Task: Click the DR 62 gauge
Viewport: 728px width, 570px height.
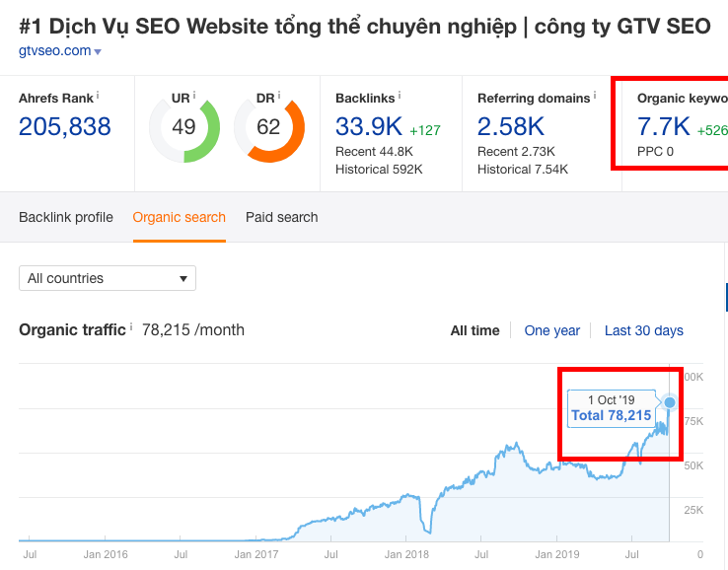Action: [x=269, y=126]
